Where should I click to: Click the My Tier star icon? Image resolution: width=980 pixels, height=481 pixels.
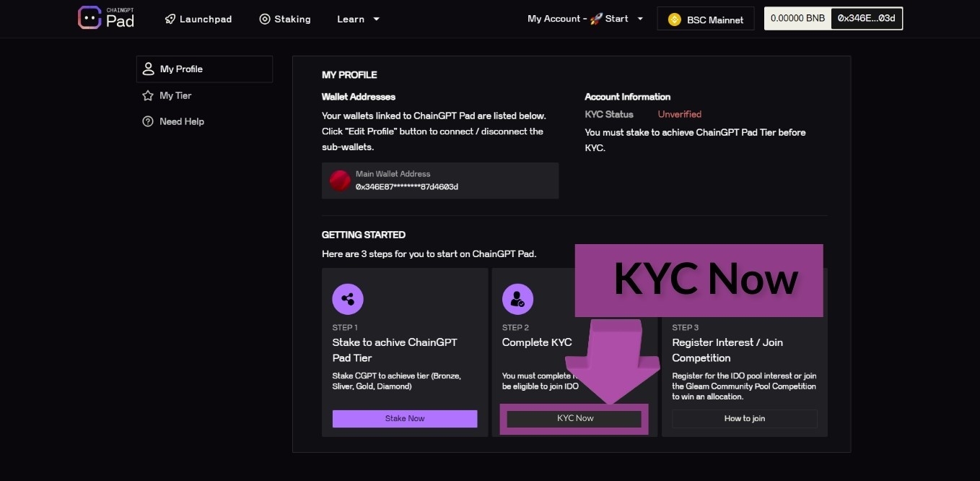coord(148,95)
